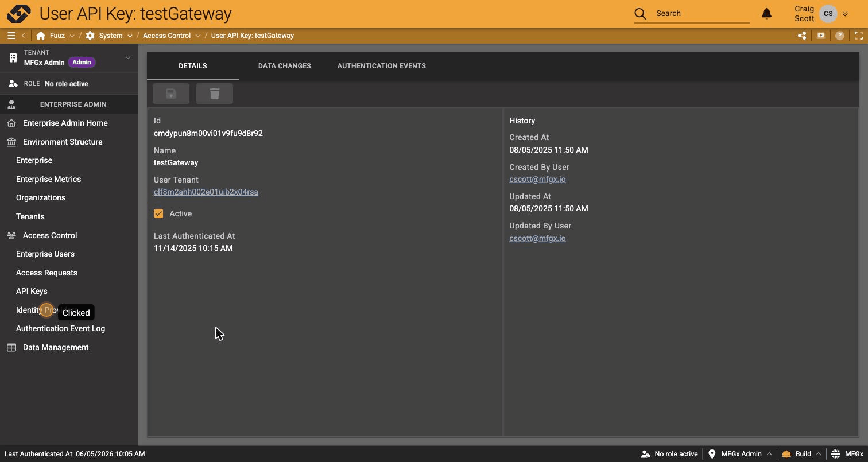Image resolution: width=868 pixels, height=462 pixels.
Task: Open the Fuuz breadcrumb dropdown
Action: [72, 36]
